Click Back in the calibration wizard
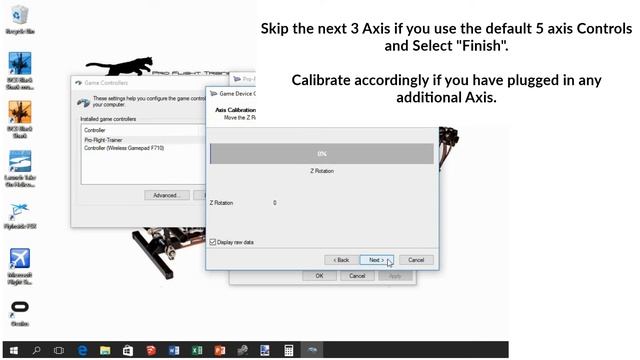Screen dimensions: 640x360 [x=341, y=260]
